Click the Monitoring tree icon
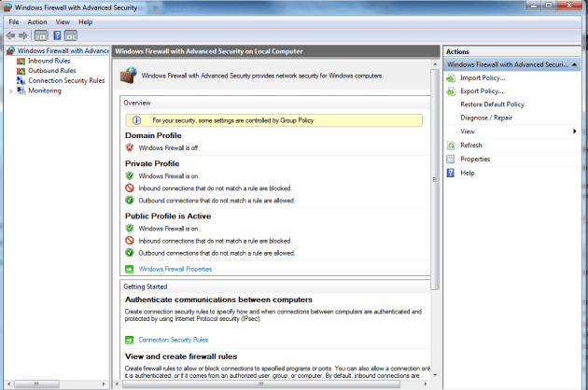 click(21, 91)
